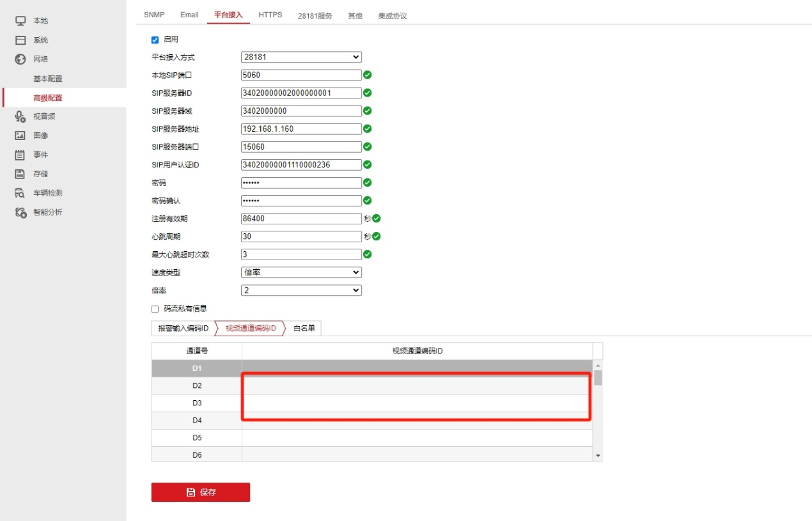Switch to the HTTPS tab
Screen dimensions: 812x521
point(270,15)
